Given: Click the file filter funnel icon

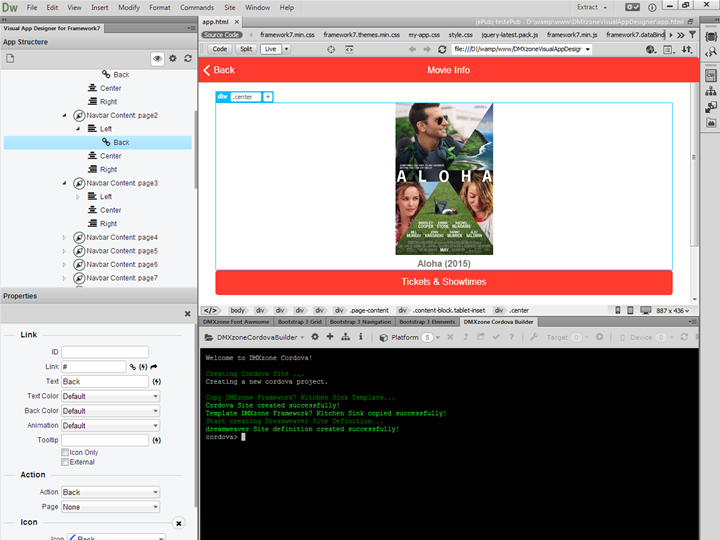Looking at the screenshot, I should pyautogui.click(x=692, y=35).
